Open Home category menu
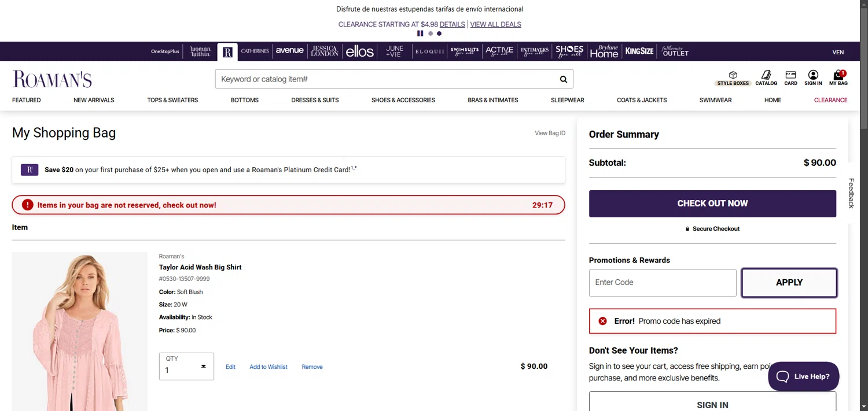 773,100
